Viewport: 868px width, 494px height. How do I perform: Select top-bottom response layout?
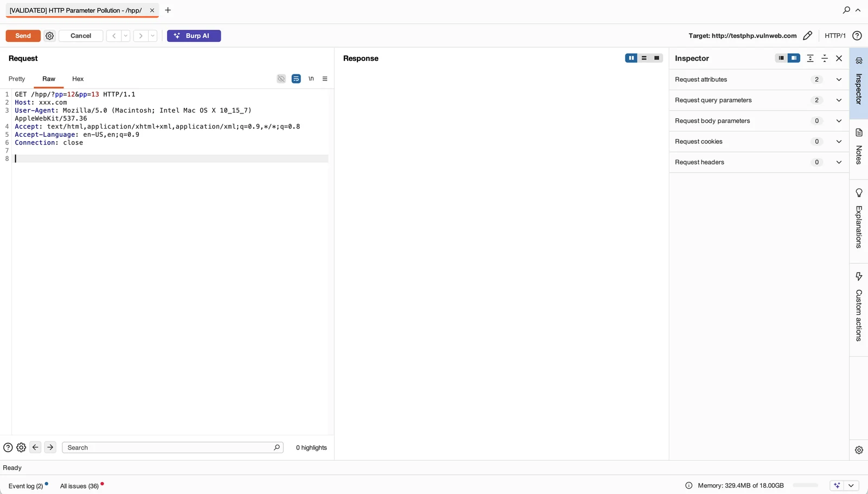tap(644, 58)
